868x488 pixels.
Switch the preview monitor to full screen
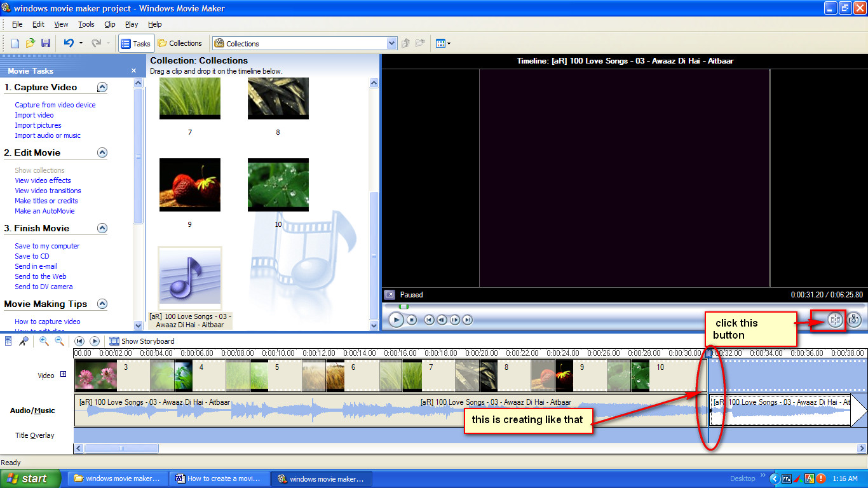pyautogui.click(x=390, y=295)
